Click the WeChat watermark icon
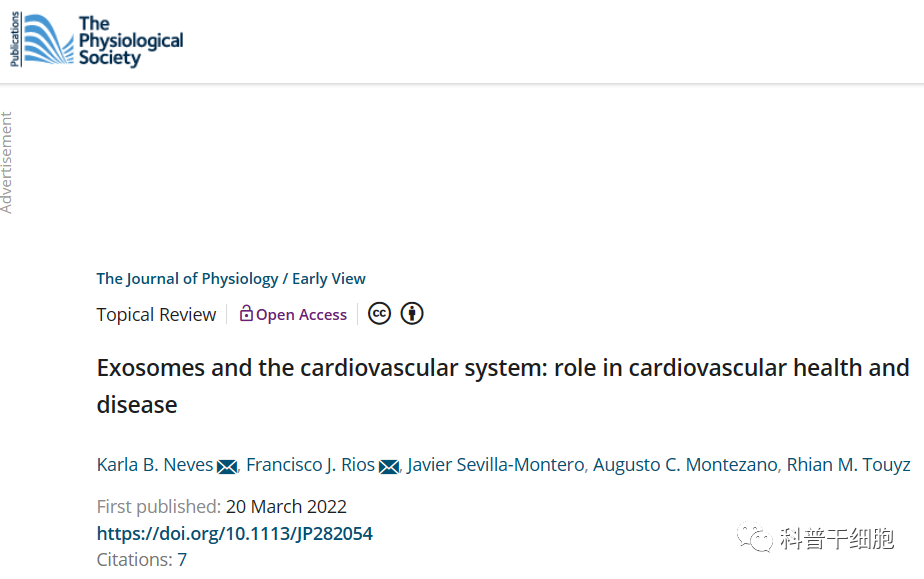This screenshot has width=924, height=579. 755,540
